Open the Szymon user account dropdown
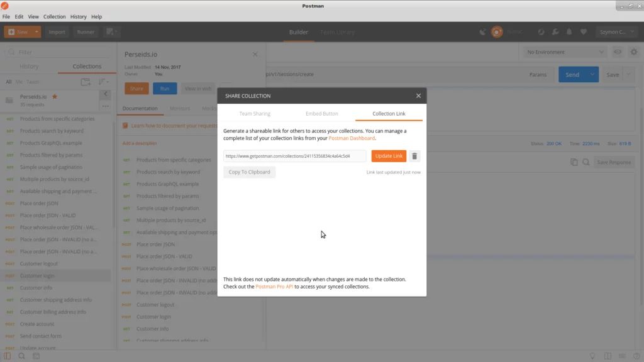Viewport: 644px width, 362px height. tap(616, 32)
